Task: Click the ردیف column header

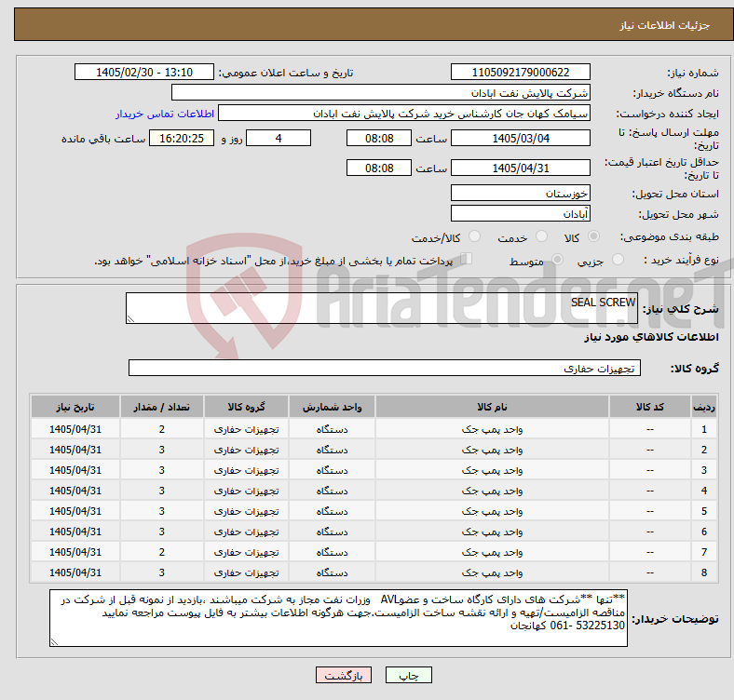Action: tap(703, 407)
